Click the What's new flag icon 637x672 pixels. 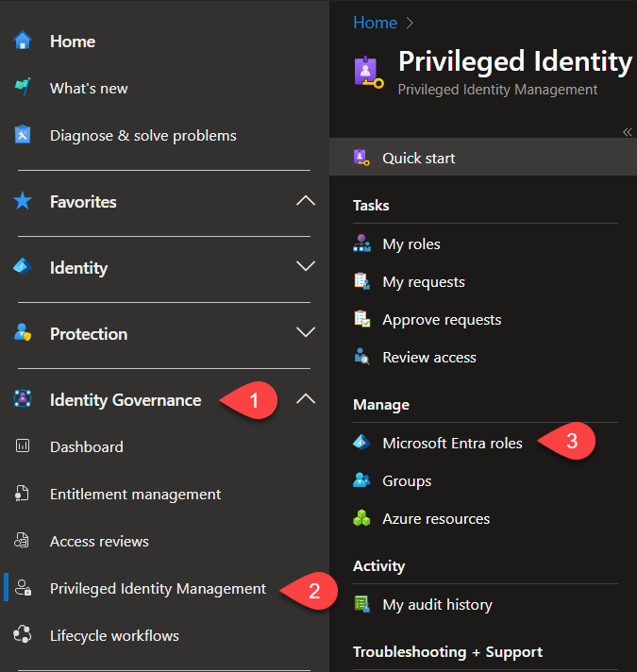click(23, 87)
